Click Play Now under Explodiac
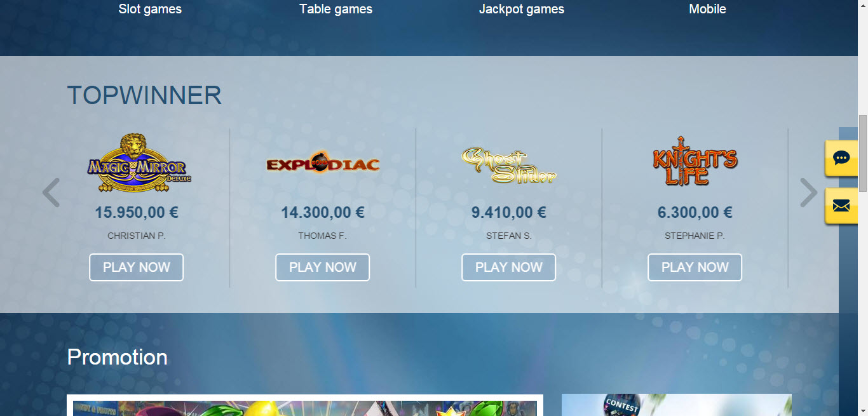Viewport: 868px width, 416px height. [323, 267]
